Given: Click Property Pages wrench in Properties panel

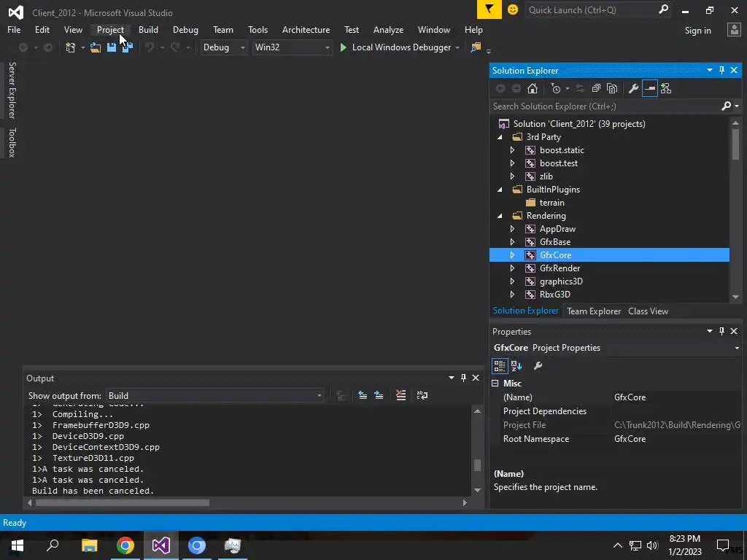Looking at the screenshot, I should pyautogui.click(x=538, y=366).
